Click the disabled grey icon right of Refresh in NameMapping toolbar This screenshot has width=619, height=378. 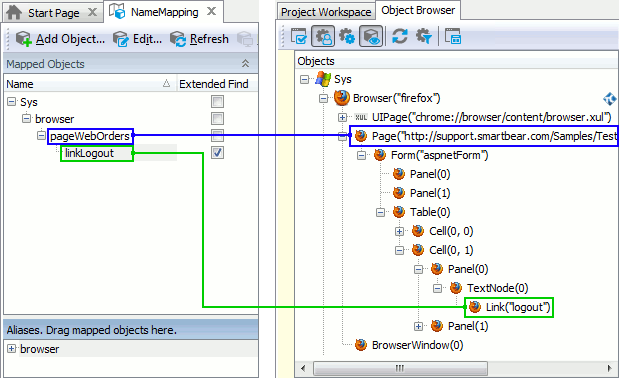click(x=245, y=39)
